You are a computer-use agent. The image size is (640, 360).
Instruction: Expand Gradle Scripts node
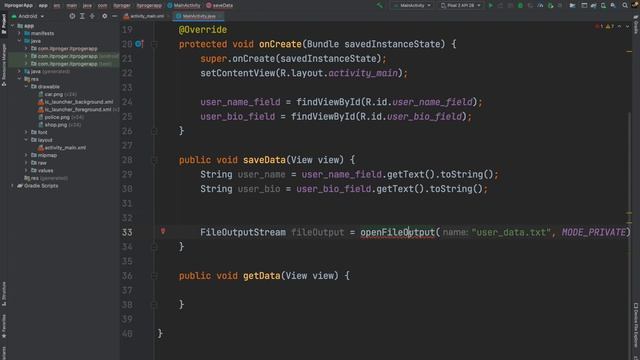(13, 186)
